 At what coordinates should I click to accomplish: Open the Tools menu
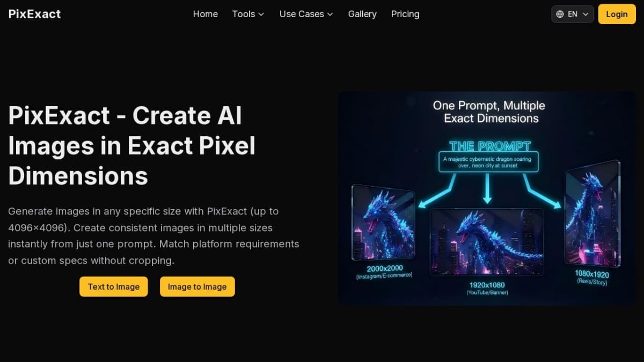(244, 14)
